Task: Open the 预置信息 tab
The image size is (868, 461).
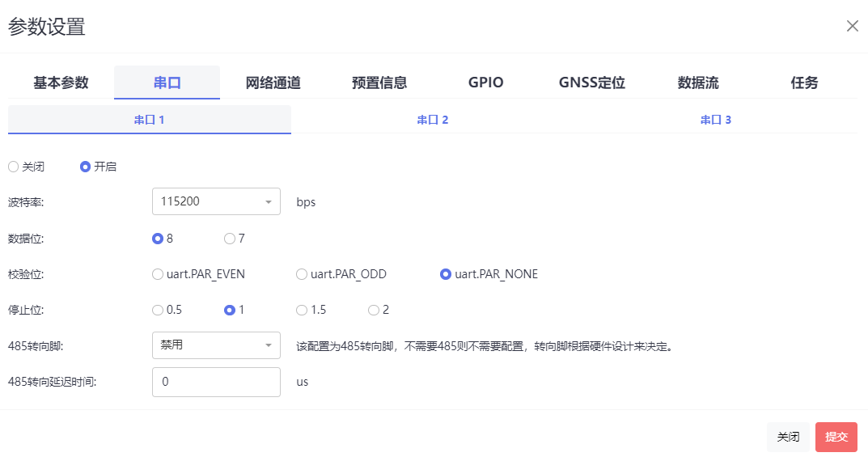Action: (379, 82)
